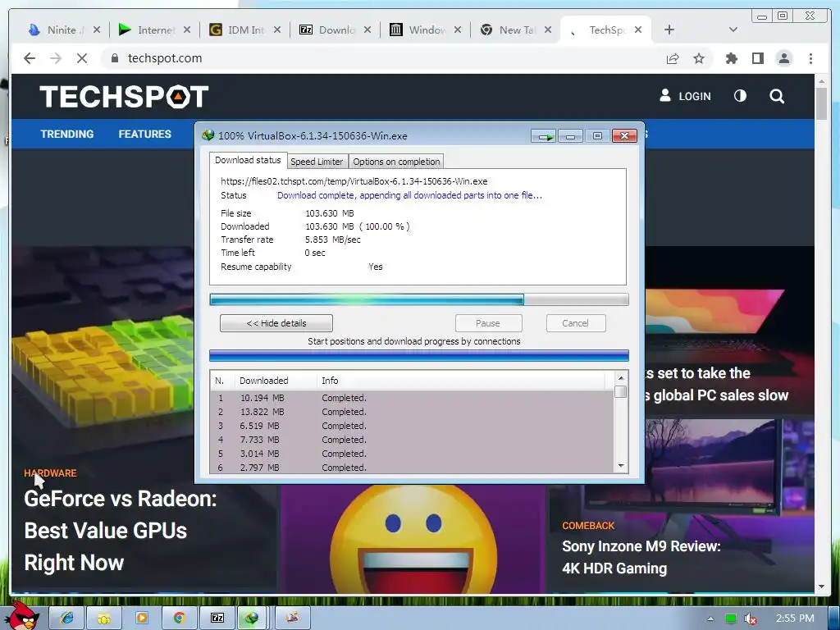
Task: Open the TechSpot search icon
Action: point(777,97)
